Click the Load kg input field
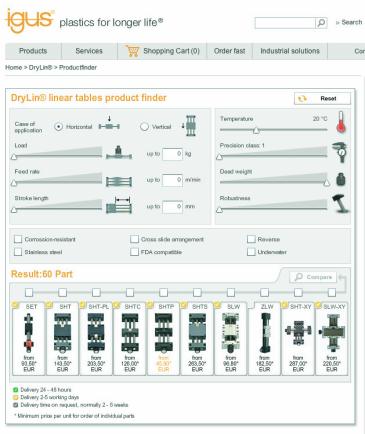Viewport: 365px width, 434px height. pyautogui.click(x=172, y=154)
